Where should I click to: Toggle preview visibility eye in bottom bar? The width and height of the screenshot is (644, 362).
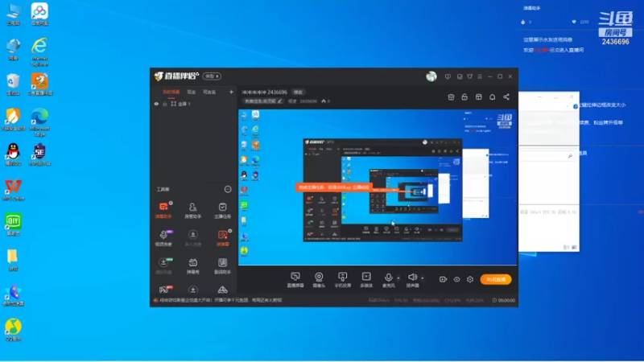456,279
